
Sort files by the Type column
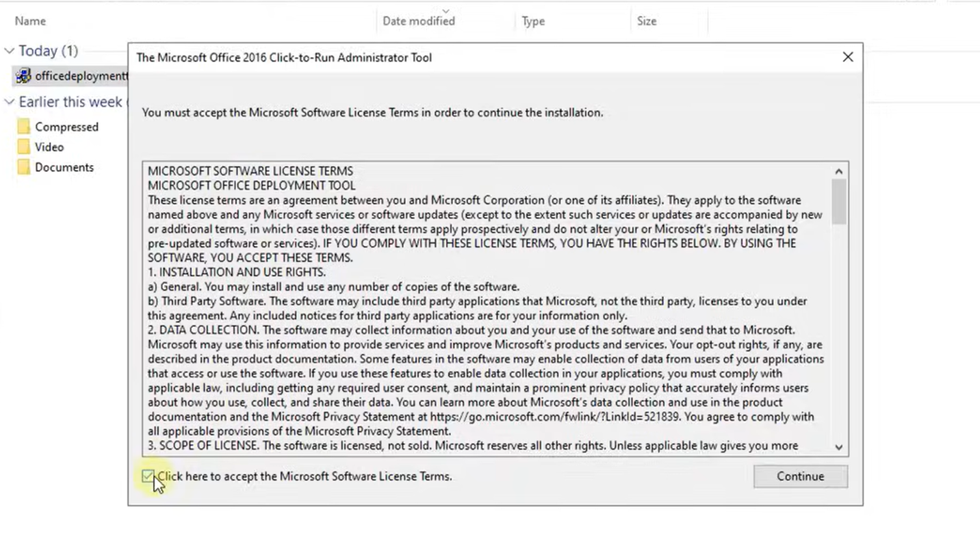(x=533, y=21)
